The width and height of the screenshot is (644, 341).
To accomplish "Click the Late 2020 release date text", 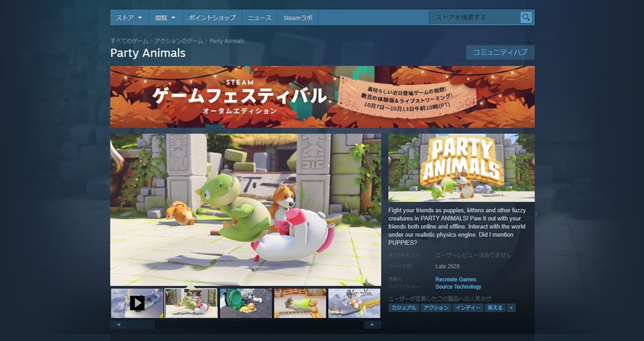I will coord(447,266).
